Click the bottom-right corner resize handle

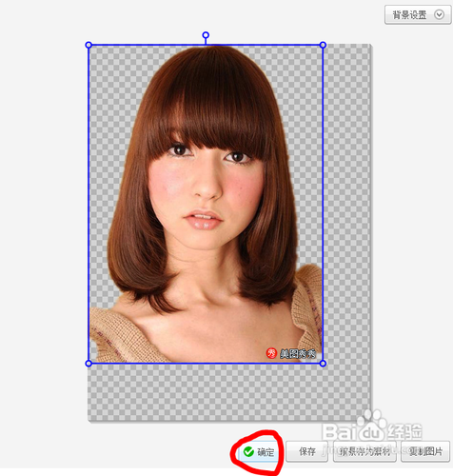coord(323,364)
